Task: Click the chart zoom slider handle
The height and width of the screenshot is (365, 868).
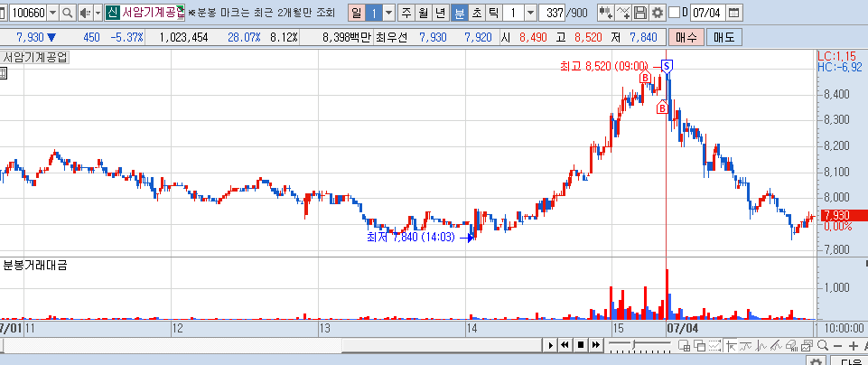Action: 634,346
